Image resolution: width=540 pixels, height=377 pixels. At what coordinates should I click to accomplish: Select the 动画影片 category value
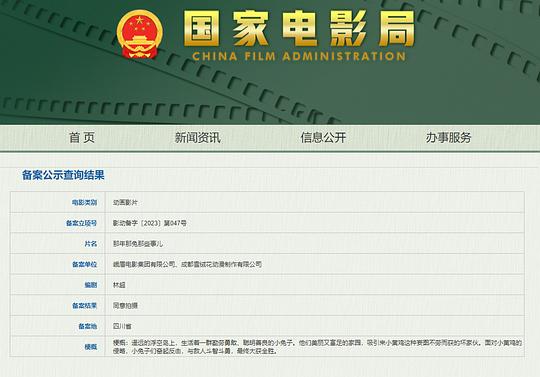click(x=125, y=202)
